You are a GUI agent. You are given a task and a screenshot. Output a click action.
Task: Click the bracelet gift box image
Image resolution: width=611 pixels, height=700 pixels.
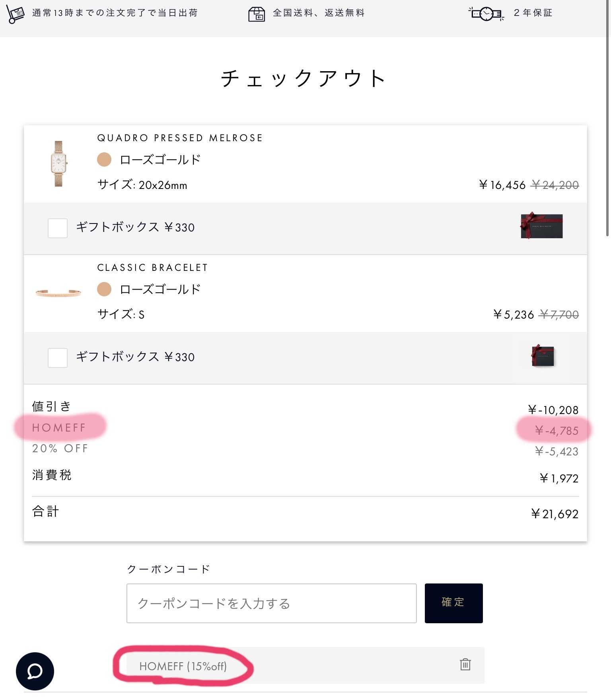(x=543, y=356)
